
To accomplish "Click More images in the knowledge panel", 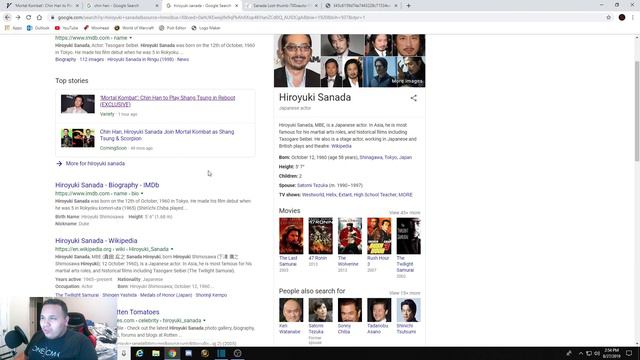I will (407, 81).
